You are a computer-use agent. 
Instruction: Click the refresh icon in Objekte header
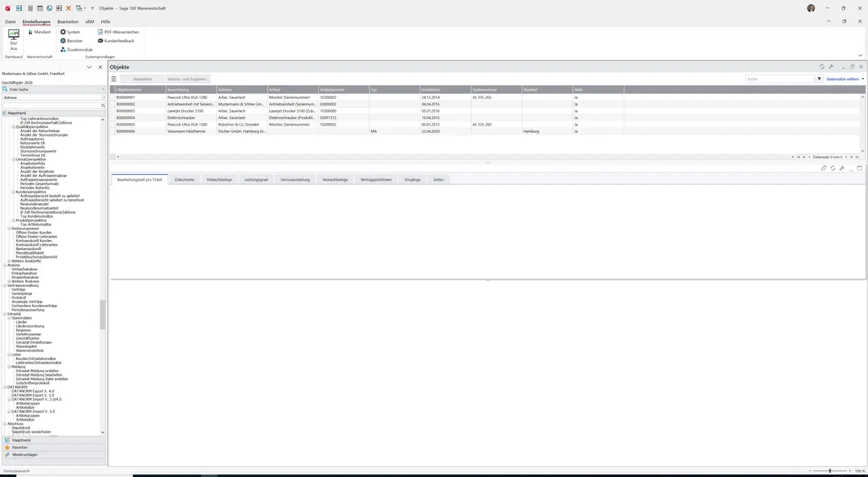822,66
